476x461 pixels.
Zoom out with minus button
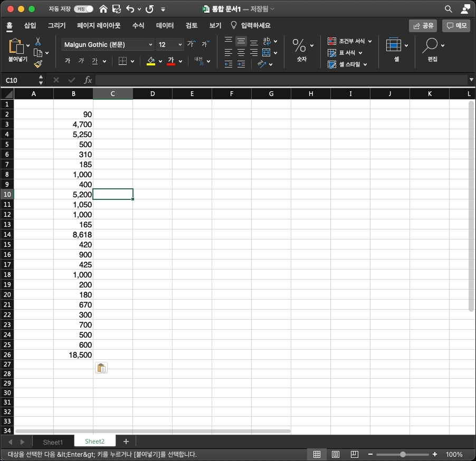pos(370,454)
